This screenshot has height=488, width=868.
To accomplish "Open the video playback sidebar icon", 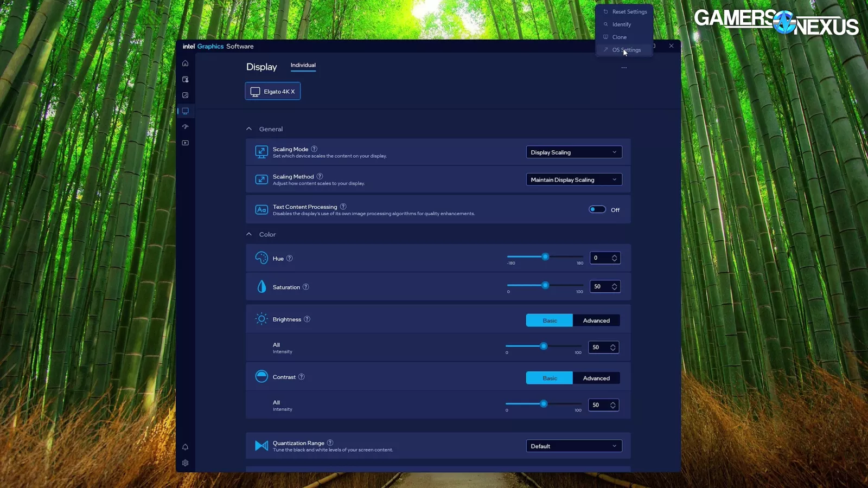I will (185, 143).
